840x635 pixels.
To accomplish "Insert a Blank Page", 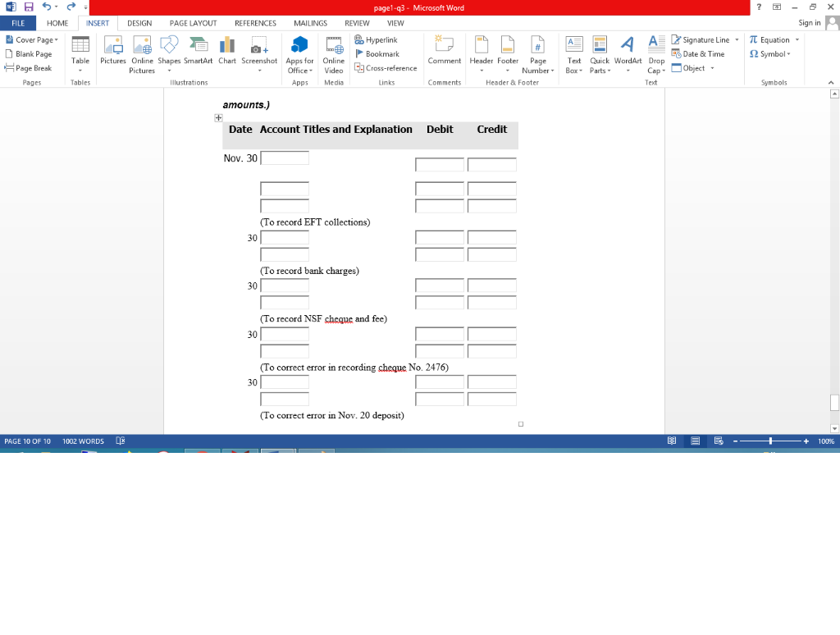I will (x=29, y=53).
